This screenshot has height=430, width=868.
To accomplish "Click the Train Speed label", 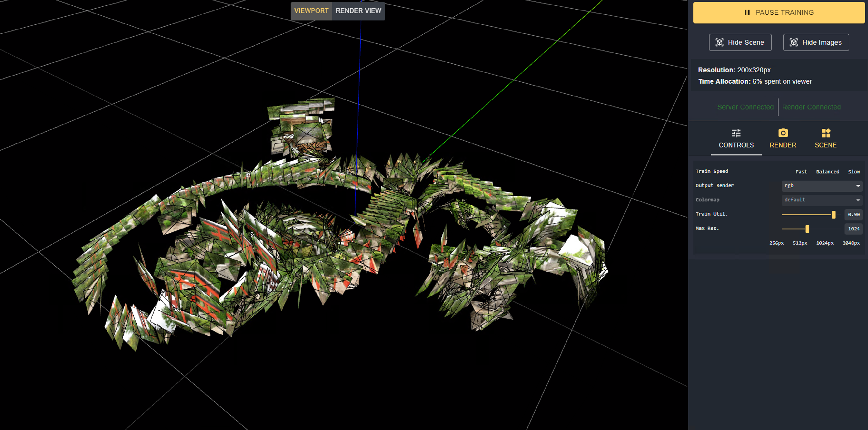I will [x=712, y=171].
